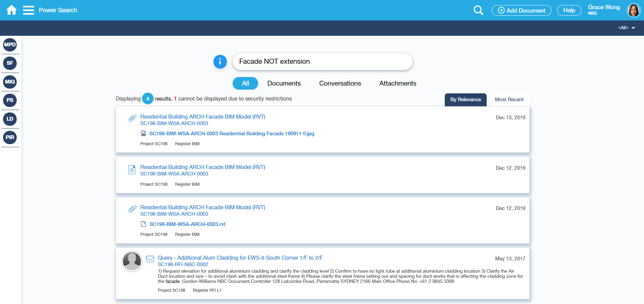Switch to the Conversations tab
This screenshot has width=644, height=304.
point(340,83)
